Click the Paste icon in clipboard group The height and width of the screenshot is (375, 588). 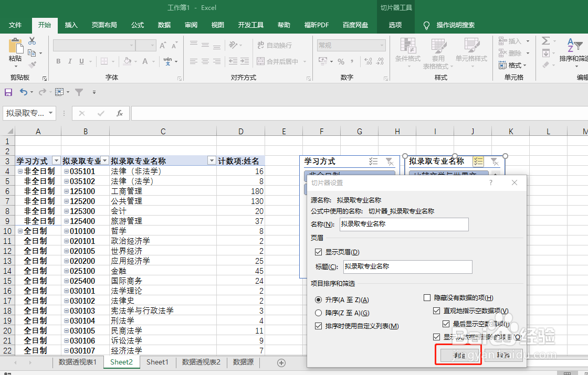[15, 46]
